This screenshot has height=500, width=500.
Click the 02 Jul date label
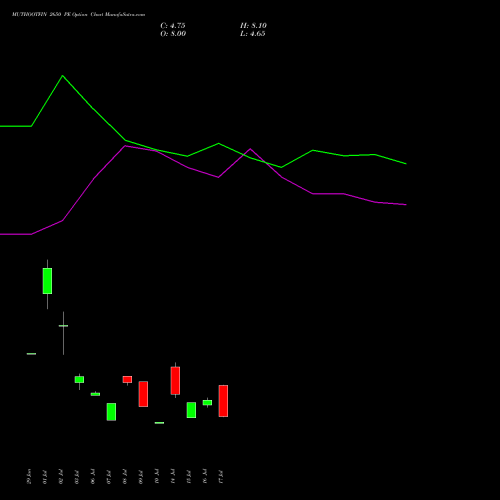pos(61,477)
